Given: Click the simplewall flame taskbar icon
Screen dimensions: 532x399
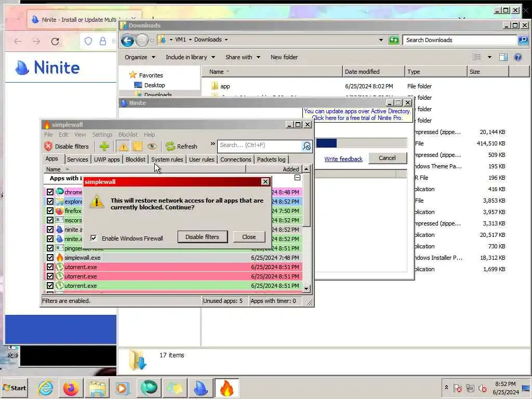Looking at the screenshot, I should (x=227, y=388).
